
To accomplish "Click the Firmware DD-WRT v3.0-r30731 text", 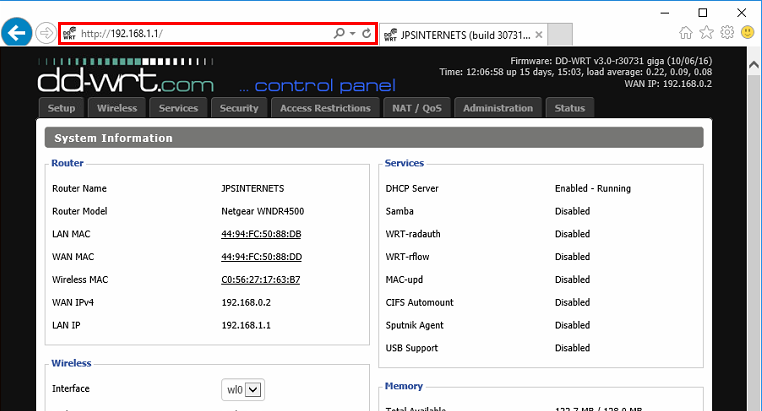I will pos(611,61).
